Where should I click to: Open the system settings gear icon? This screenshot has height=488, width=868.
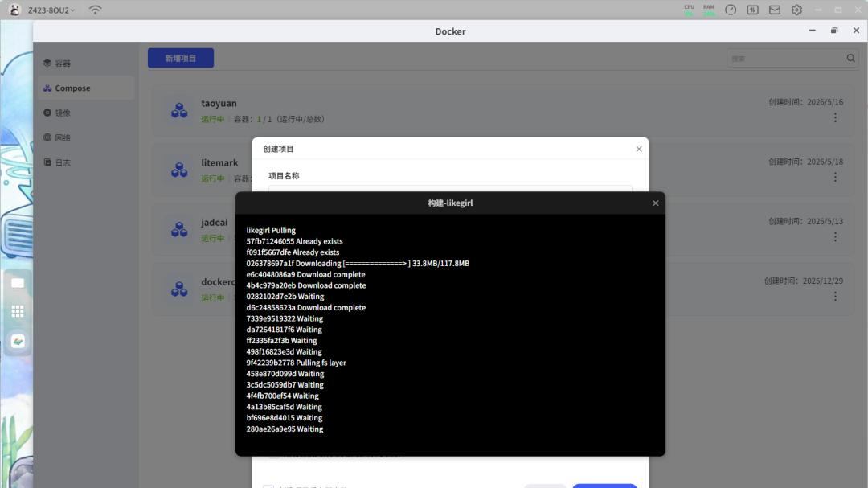(x=796, y=10)
